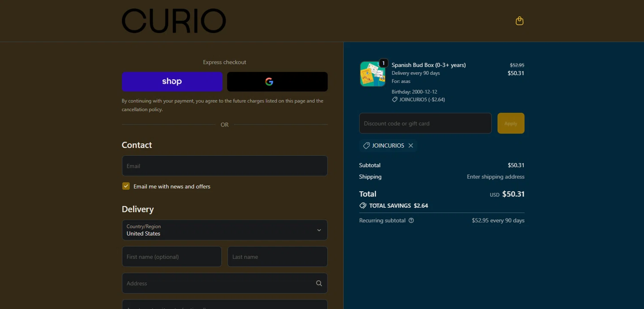Click the Address input field
This screenshot has width=644, height=309.
(225, 283)
